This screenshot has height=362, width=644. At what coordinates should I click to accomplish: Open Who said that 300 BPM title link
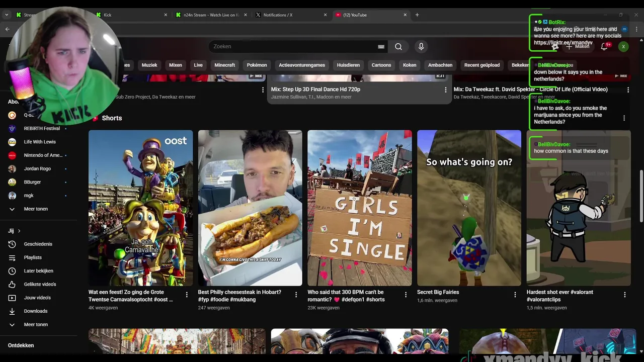tap(346, 296)
